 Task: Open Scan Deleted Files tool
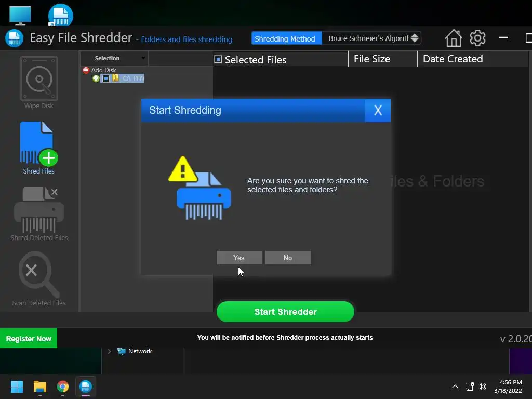pyautogui.click(x=39, y=279)
